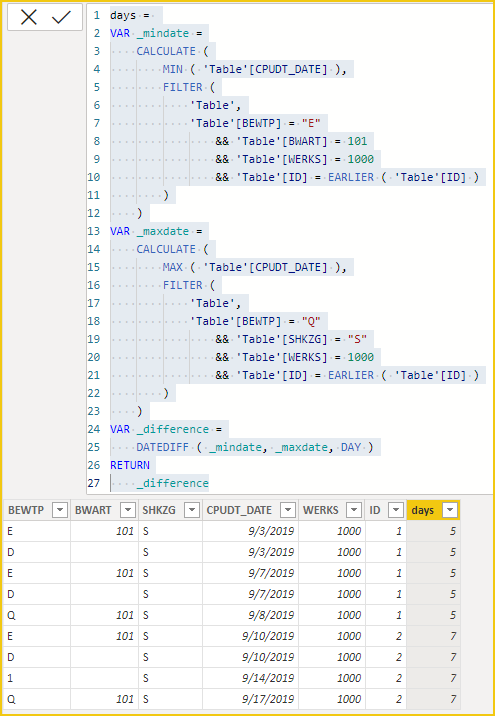
Task: Open the BWART column filter dropdown
Action: click(x=128, y=510)
